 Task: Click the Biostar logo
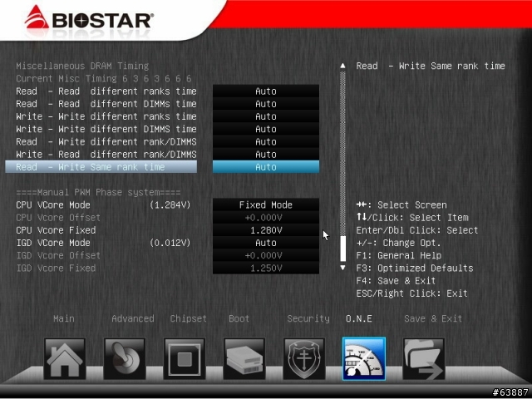(89, 20)
